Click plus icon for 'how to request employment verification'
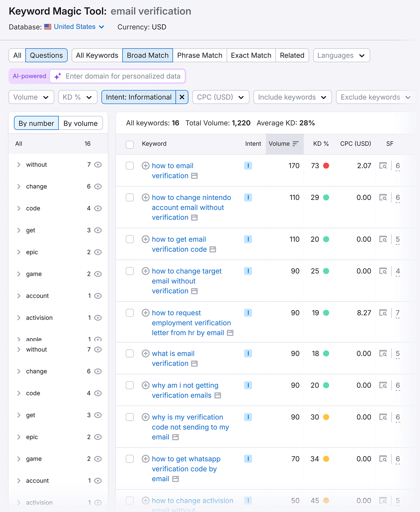The width and height of the screenshot is (420, 512). tap(145, 313)
